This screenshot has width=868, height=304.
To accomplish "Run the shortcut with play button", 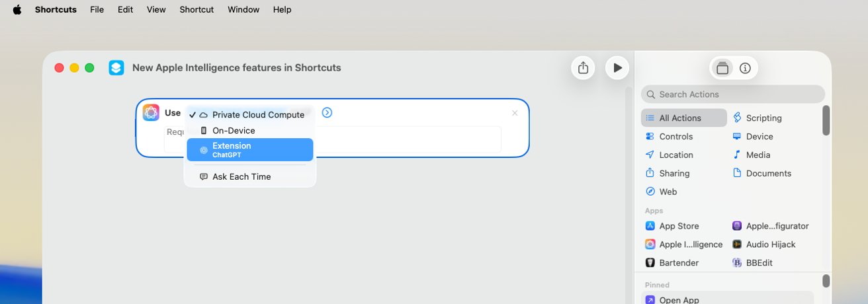I will [617, 67].
